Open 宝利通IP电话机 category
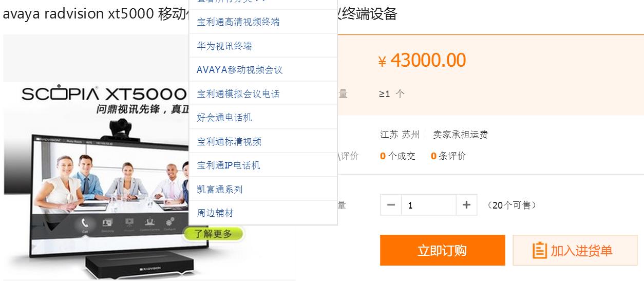This screenshot has width=644, height=281. coord(229,165)
